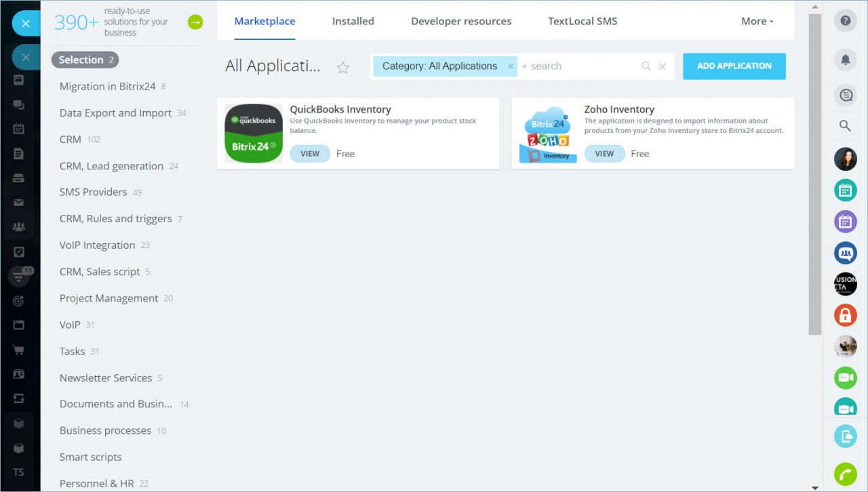The width and height of the screenshot is (868, 492).
Task: Click the QuickBooks Bitrix24 app thumbnail
Action: [254, 134]
